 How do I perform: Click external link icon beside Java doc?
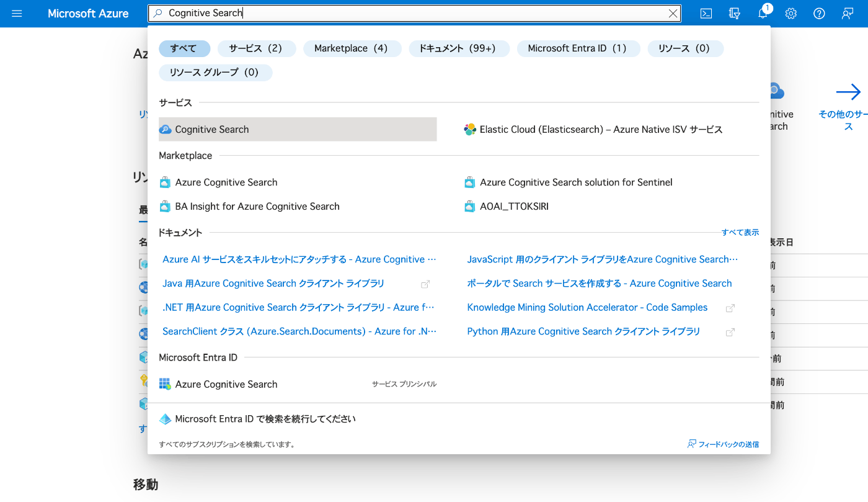425,284
